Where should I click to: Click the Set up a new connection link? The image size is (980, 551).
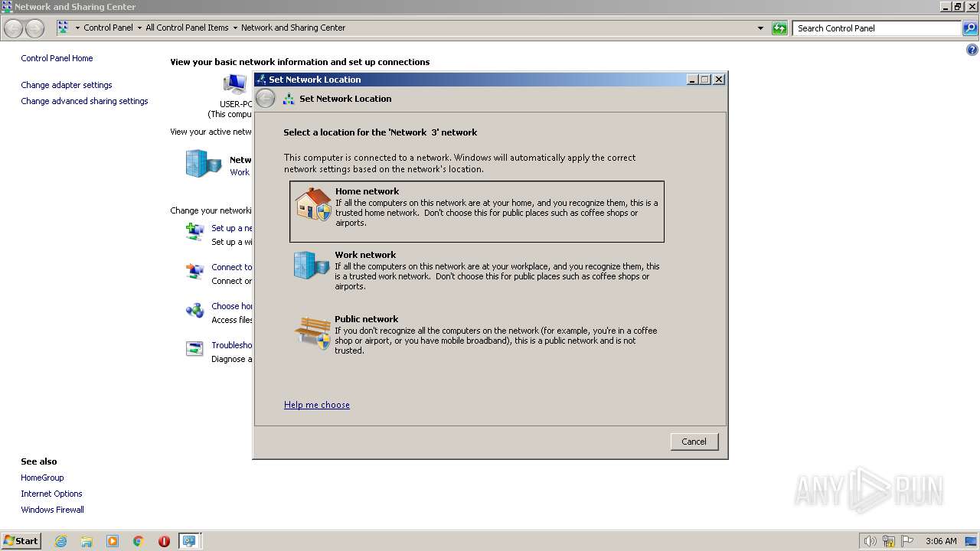[x=232, y=228]
